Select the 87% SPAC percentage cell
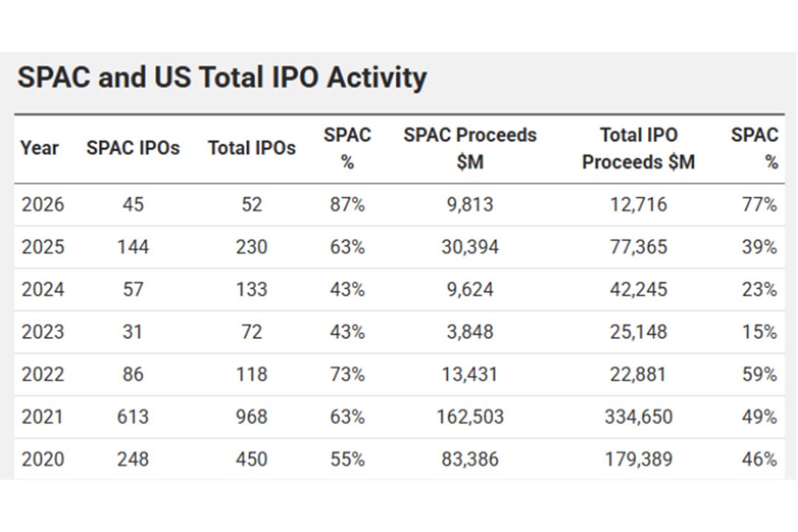This screenshot has width=798, height=532. point(347,205)
